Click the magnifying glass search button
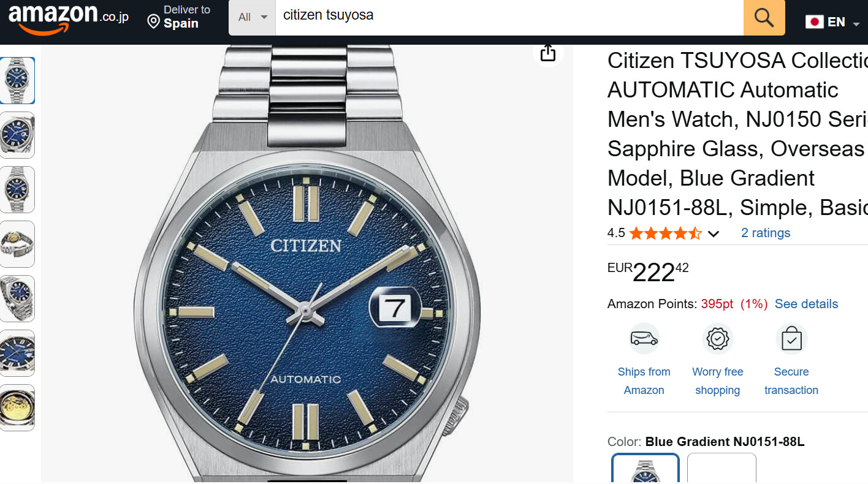 [x=764, y=18]
